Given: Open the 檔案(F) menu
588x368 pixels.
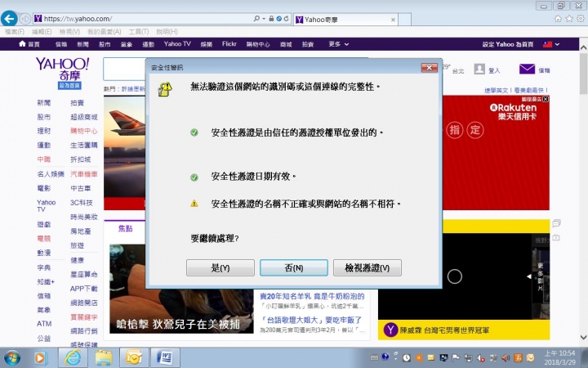Looking at the screenshot, I should coord(15,32).
